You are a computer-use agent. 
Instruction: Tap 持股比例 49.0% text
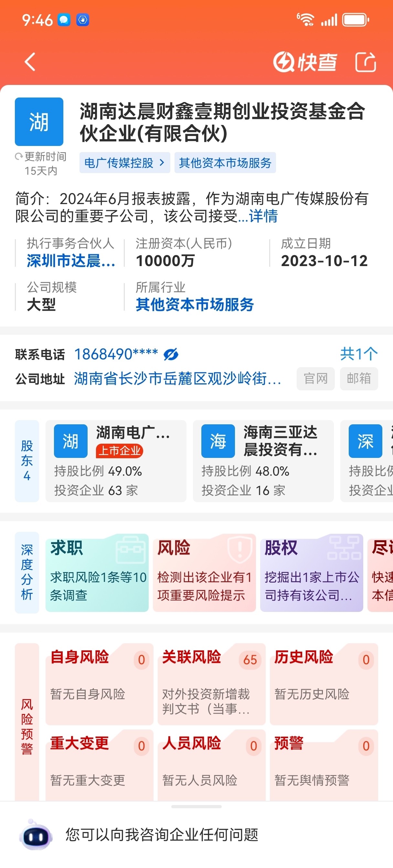[98, 471]
